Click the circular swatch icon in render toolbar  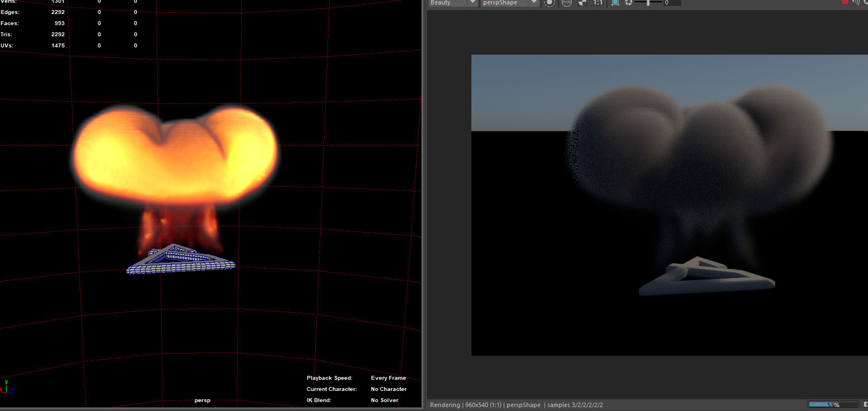(x=549, y=3)
